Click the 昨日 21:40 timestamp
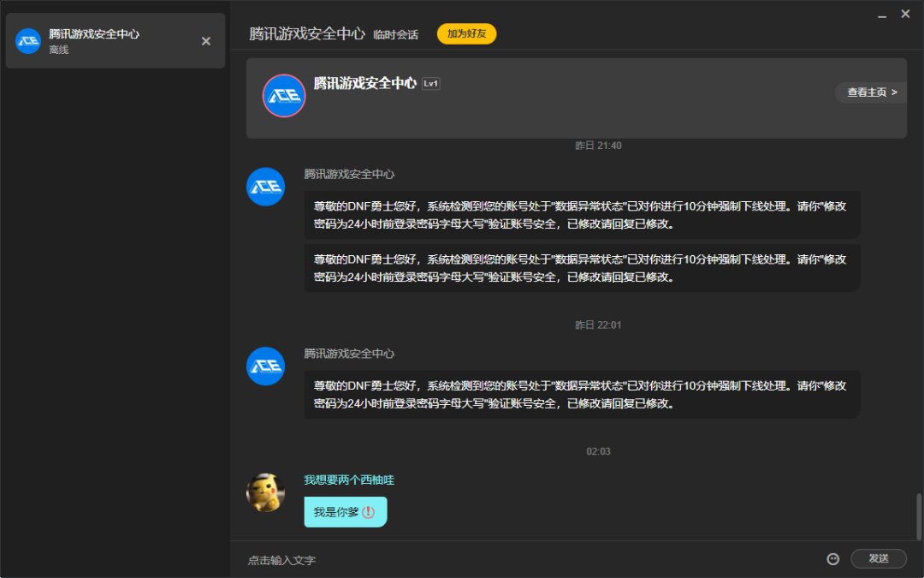924x578 pixels. [598, 145]
